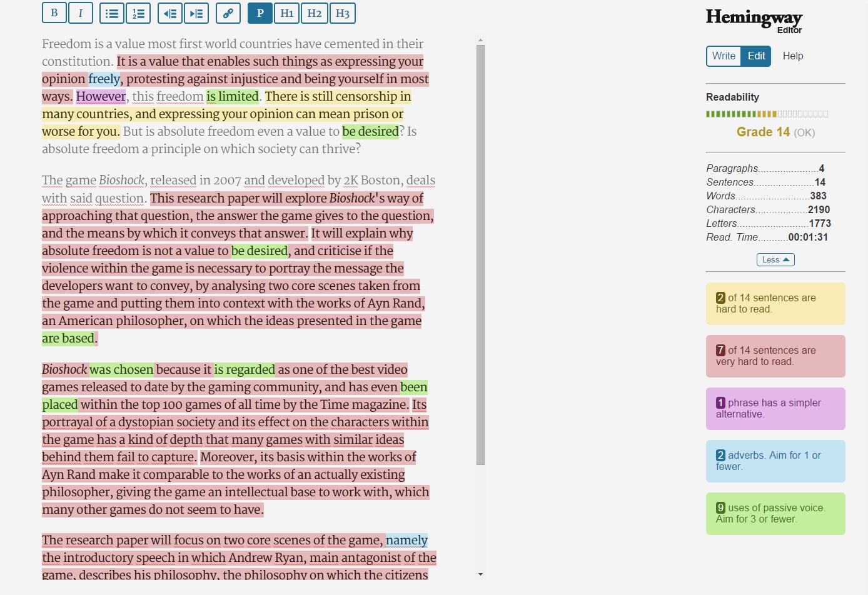
Task: Switch to Edit mode
Action: 756,56
